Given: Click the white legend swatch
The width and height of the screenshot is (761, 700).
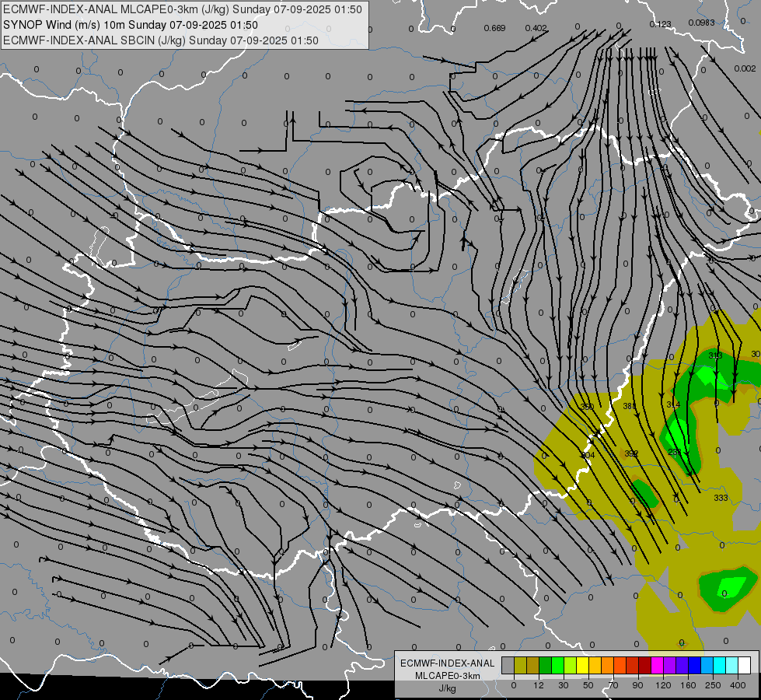Looking at the screenshot, I should click(745, 665).
